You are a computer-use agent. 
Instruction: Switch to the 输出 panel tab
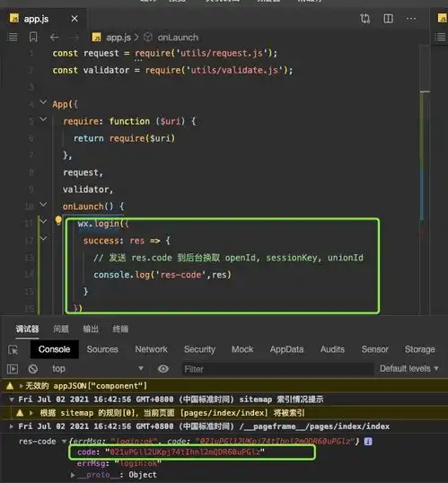click(x=91, y=329)
